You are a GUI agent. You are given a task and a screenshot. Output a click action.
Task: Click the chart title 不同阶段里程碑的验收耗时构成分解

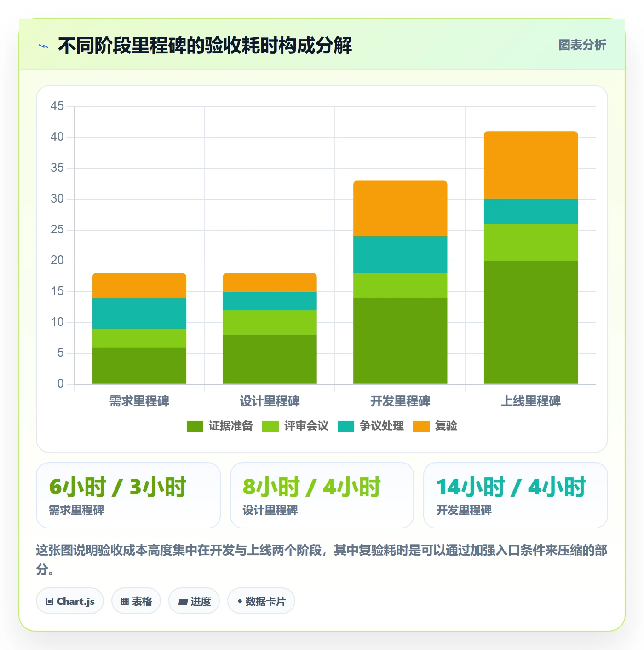[205, 46]
